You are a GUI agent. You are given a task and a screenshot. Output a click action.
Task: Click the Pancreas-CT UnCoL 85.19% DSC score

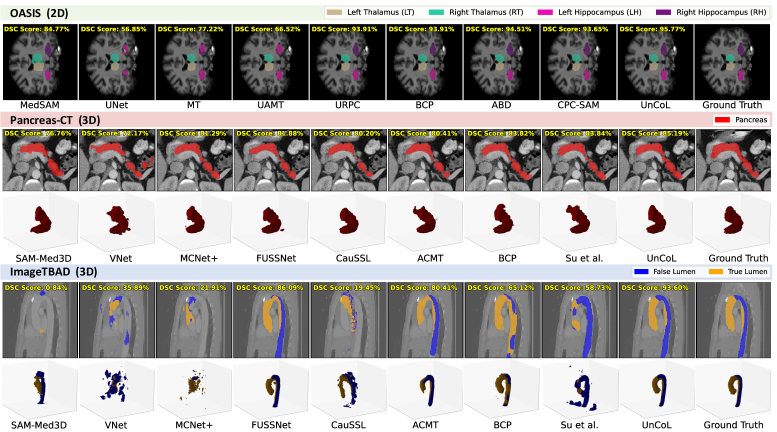(x=655, y=133)
